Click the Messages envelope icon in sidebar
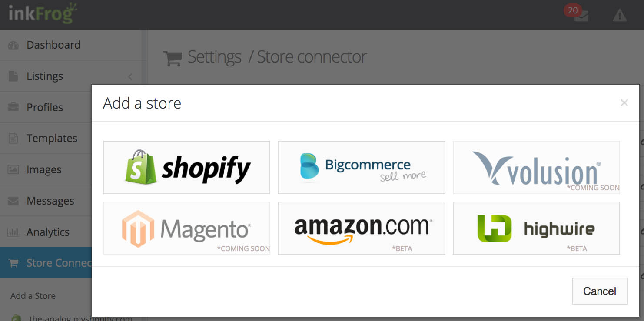This screenshot has height=321, width=644. pyautogui.click(x=13, y=201)
